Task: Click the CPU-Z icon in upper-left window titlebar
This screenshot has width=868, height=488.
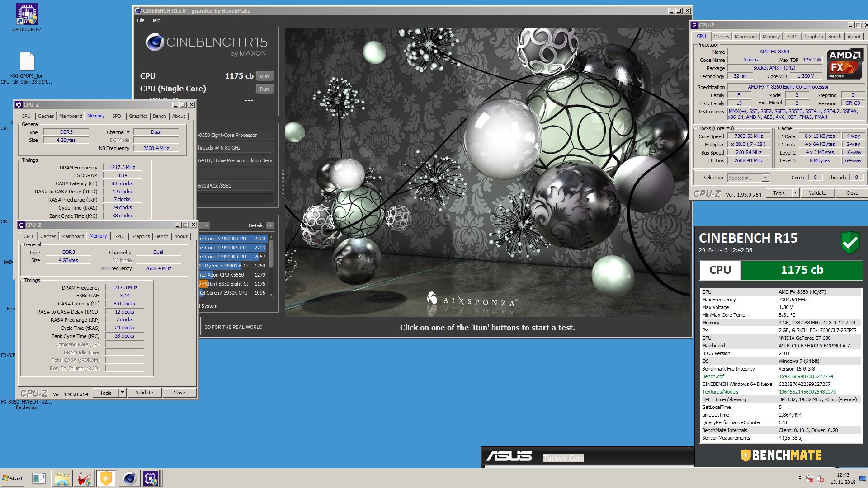Action: 19,105
